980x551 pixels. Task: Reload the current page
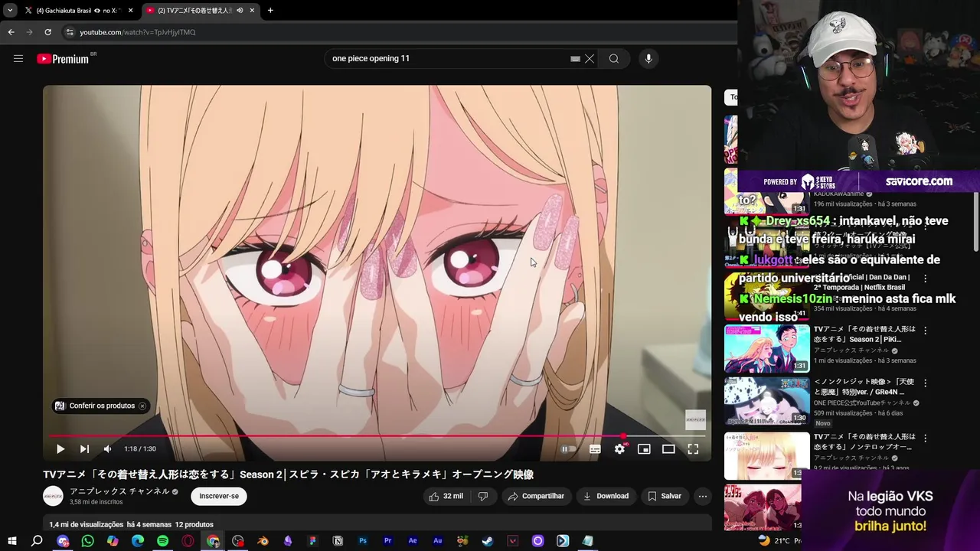(47, 32)
